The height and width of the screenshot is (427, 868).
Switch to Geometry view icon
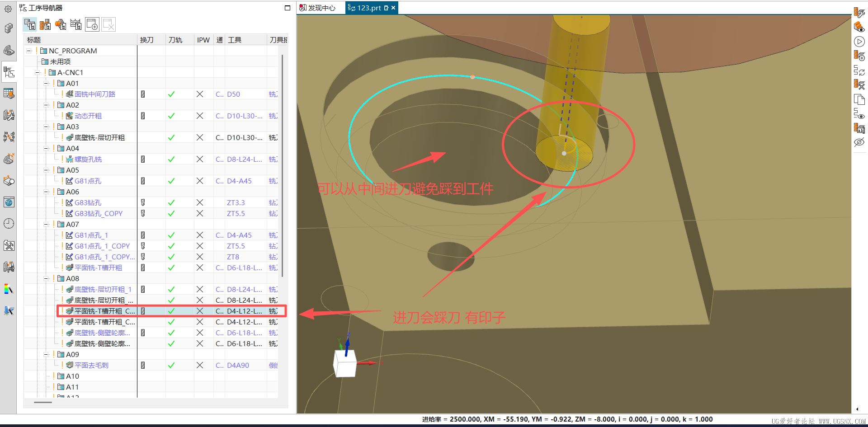[x=61, y=24]
